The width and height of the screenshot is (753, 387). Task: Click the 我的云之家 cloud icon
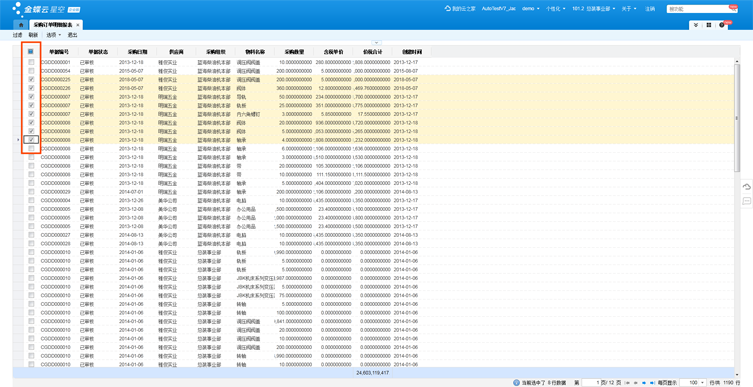click(x=448, y=9)
